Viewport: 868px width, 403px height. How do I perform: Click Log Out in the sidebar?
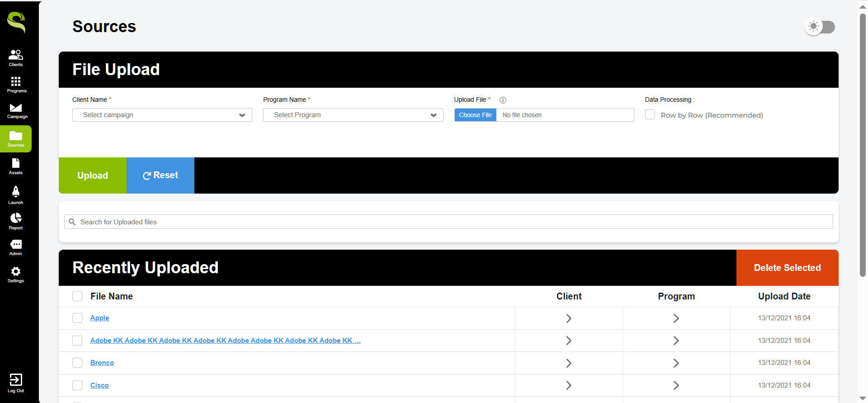coord(16,383)
